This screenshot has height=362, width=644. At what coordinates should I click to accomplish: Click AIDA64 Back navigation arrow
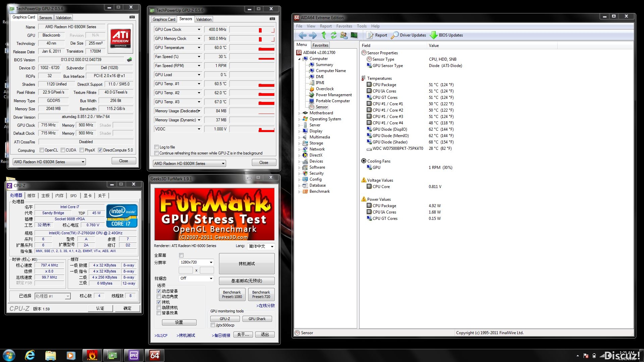[x=302, y=35]
